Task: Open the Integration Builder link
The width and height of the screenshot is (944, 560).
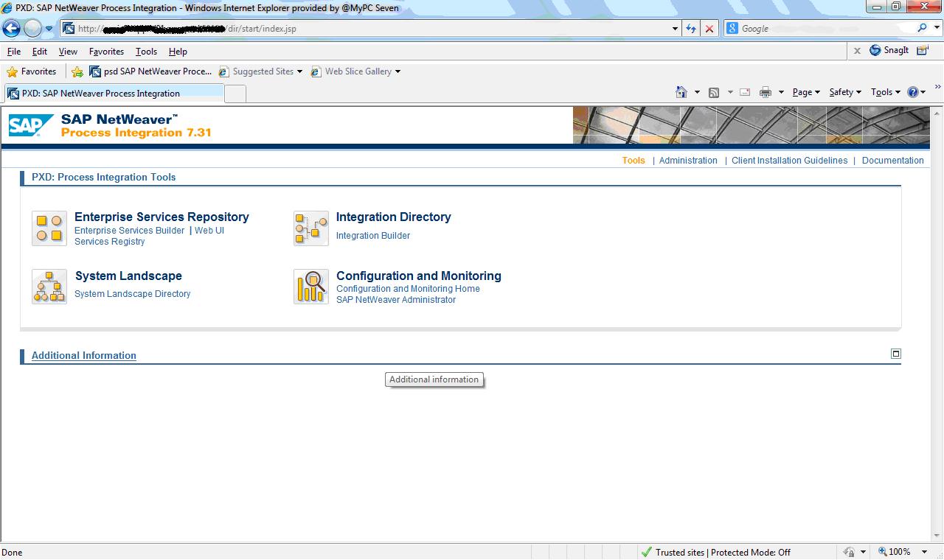Action: (373, 236)
